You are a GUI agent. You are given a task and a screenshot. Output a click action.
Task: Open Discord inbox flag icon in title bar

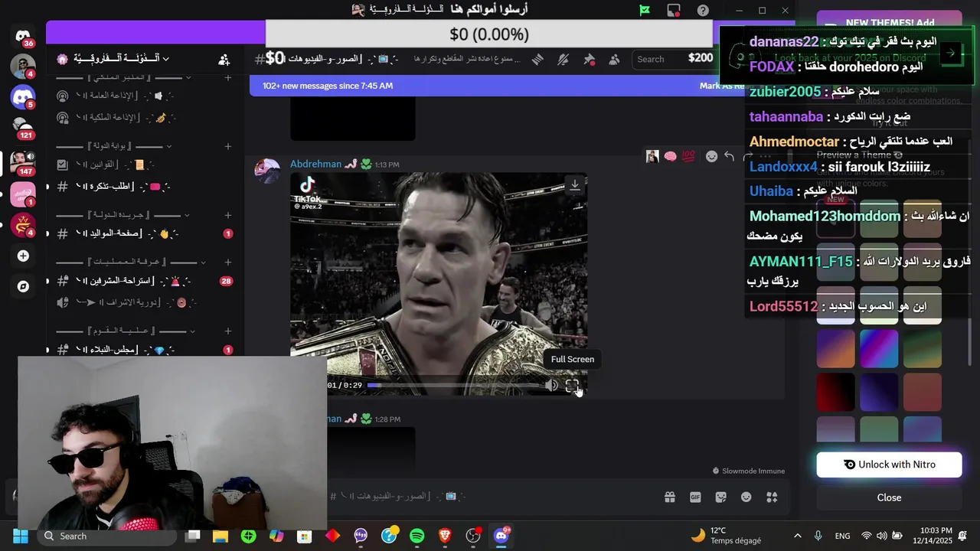645,10
